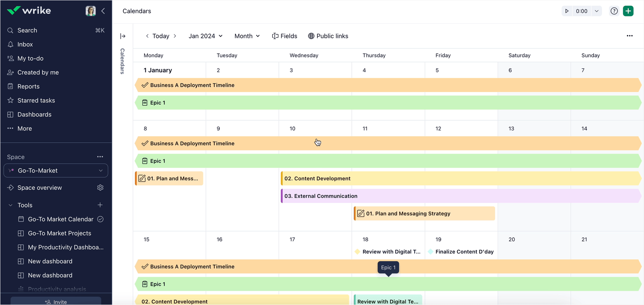Open the Fields options
644x305 pixels.
tap(284, 36)
